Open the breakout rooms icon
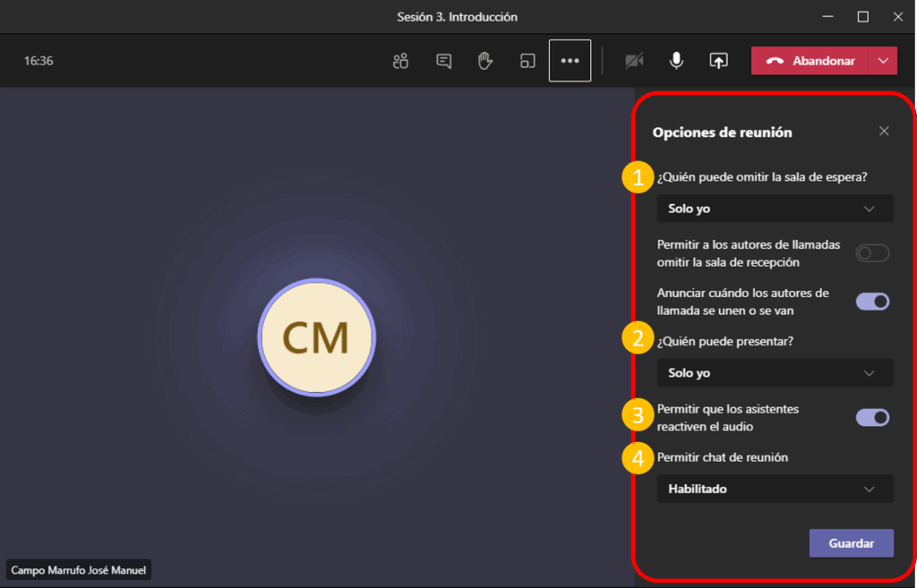 [527, 61]
